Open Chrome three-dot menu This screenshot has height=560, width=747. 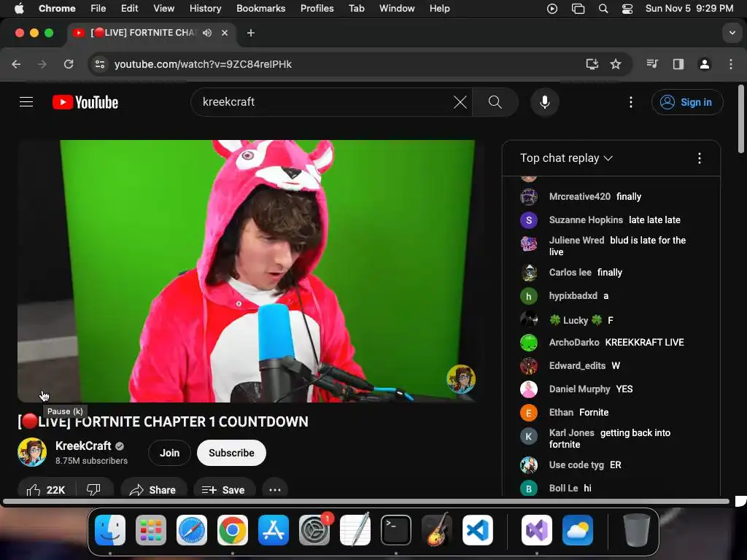click(731, 64)
